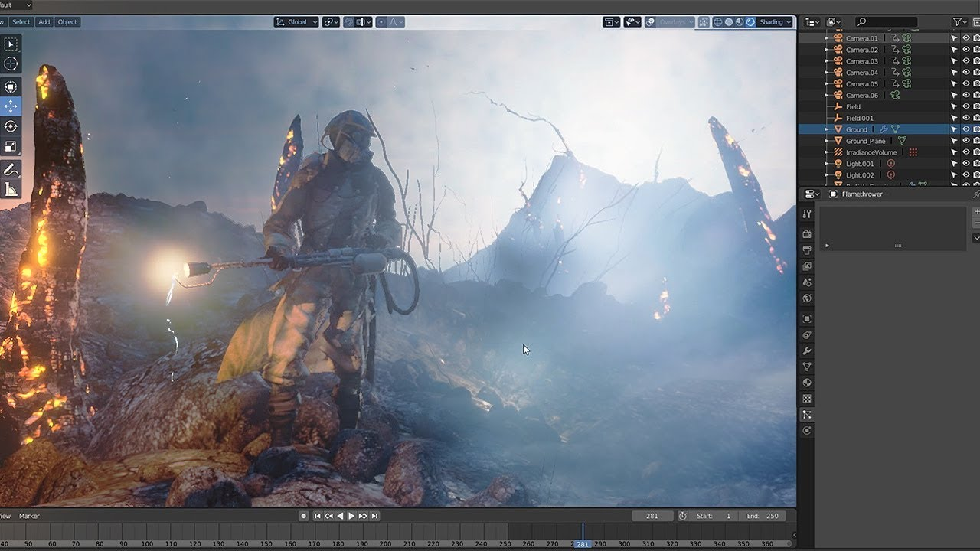980x551 pixels.
Task: Toggle selectability arrow for Ground_Plane
Action: coord(954,141)
